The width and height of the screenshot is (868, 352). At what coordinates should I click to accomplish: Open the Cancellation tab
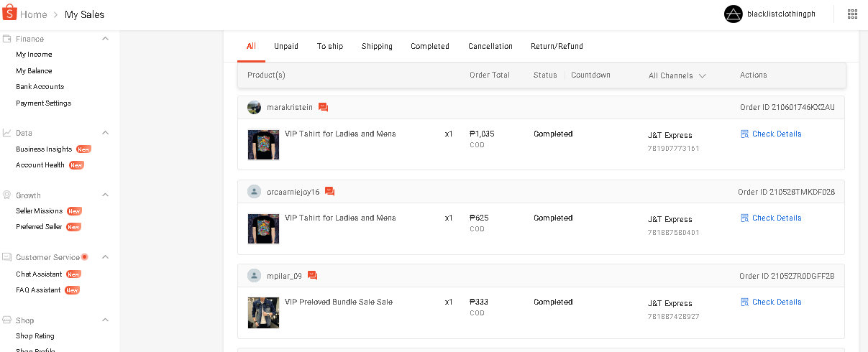coord(490,47)
